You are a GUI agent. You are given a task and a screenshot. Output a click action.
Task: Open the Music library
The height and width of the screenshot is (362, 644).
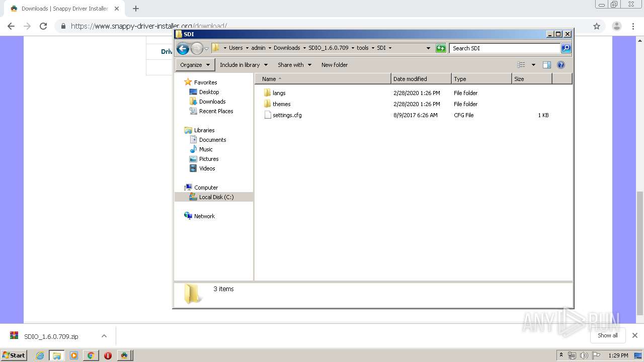click(206, 149)
